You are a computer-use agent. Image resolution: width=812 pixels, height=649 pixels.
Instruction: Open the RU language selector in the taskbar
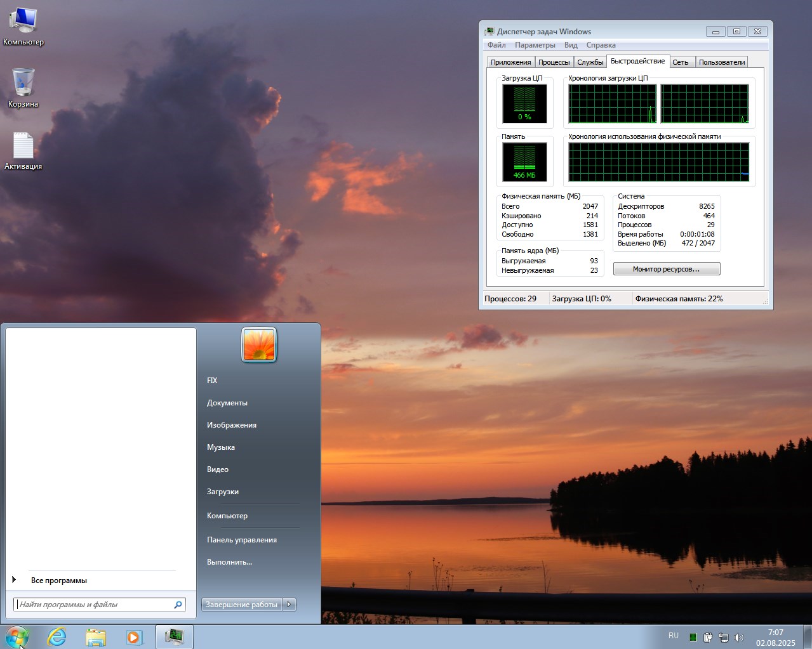click(673, 636)
